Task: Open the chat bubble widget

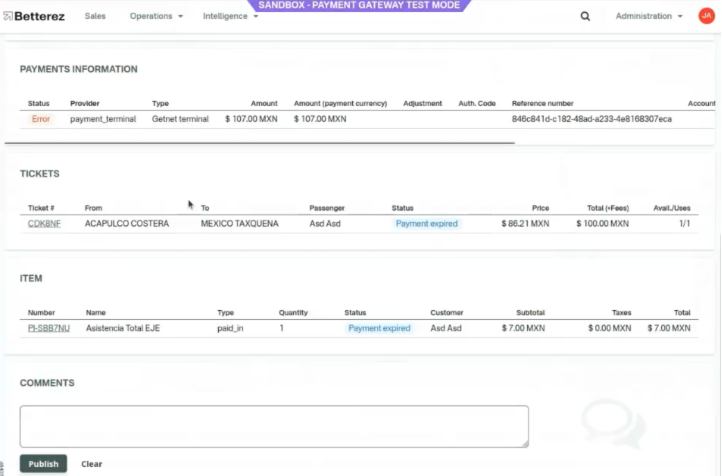Action: pos(608,422)
